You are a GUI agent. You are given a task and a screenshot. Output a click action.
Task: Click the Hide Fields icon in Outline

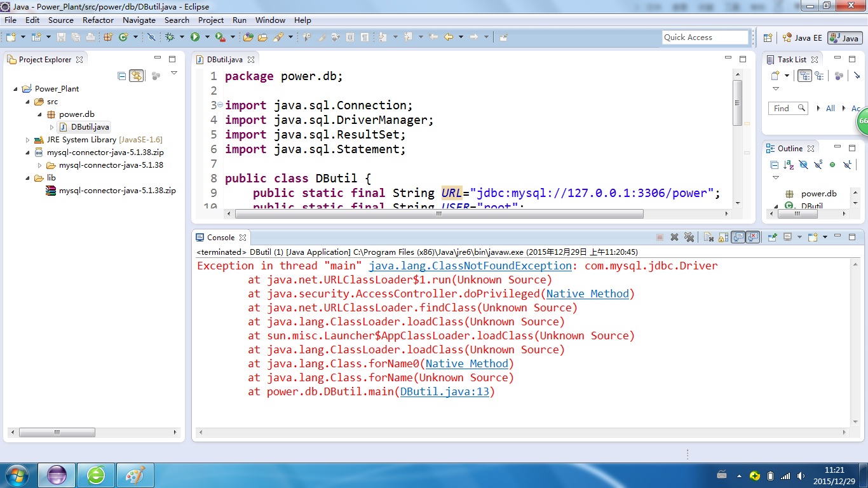tap(803, 165)
